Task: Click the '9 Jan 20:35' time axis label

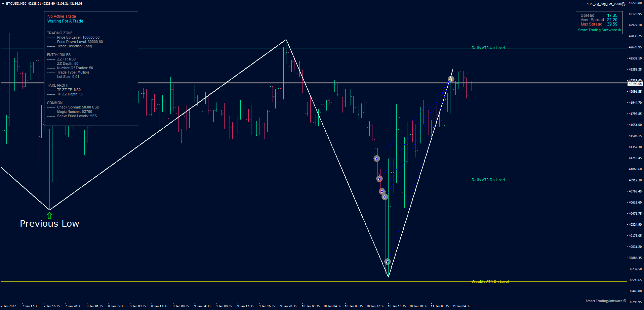Action: pos(288,306)
